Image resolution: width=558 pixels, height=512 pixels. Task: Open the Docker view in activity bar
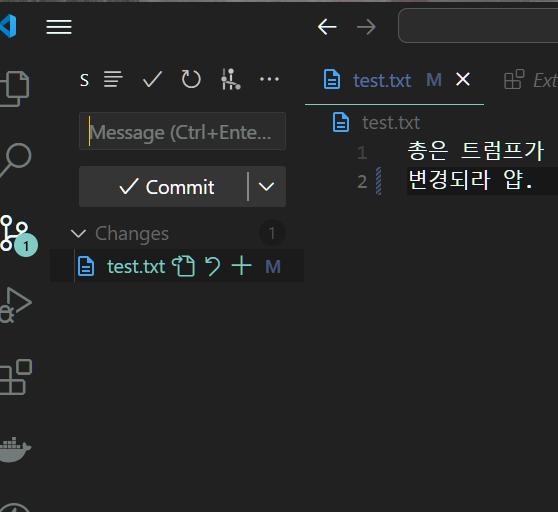tap(16, 450)
